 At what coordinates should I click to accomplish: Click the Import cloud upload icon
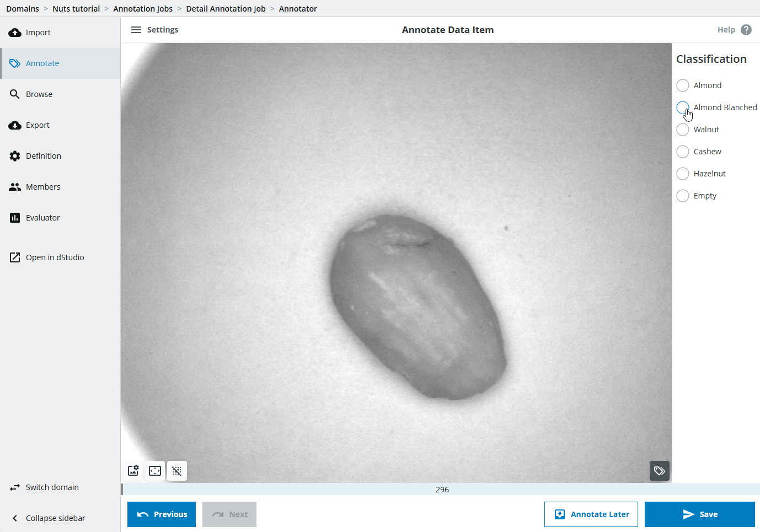point(15,33)
